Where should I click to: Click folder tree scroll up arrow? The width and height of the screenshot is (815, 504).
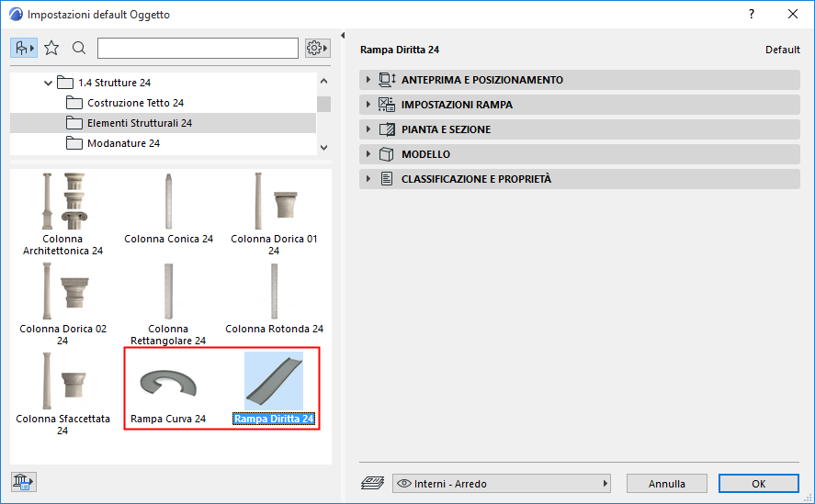(x=323, y=81)
